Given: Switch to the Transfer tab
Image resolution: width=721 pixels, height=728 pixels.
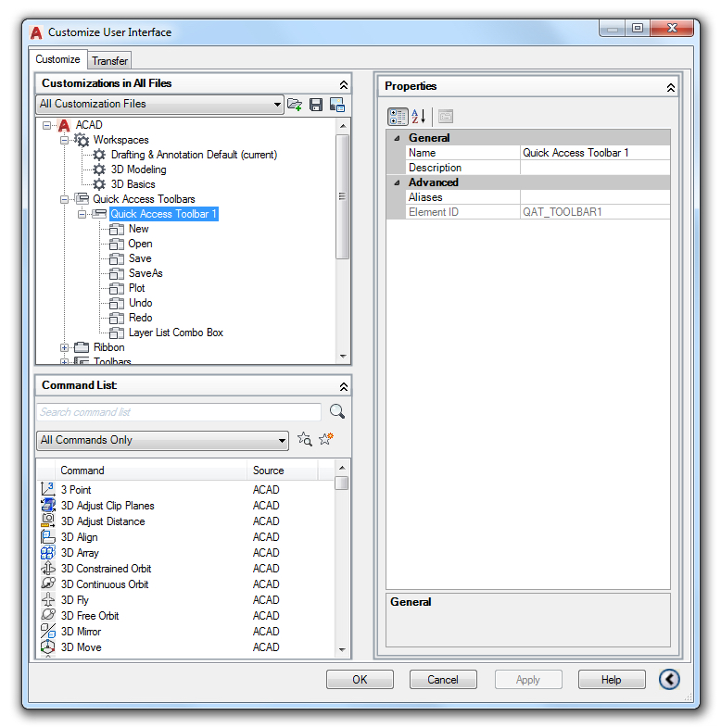Looking at the screenshot, I should pos(109,61).
